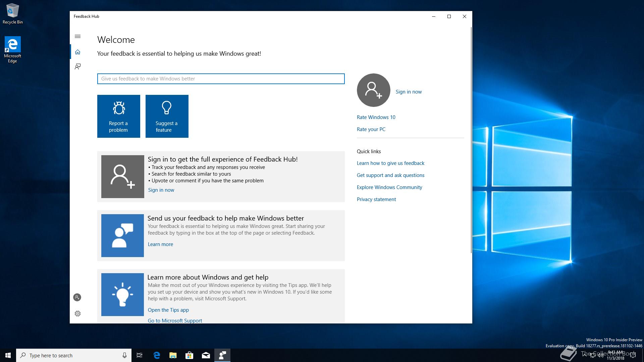This screenshot has height=362, width=644.
Task: Click the network icon in system tray
Action: pyautogui.click(x=592, y=355)
